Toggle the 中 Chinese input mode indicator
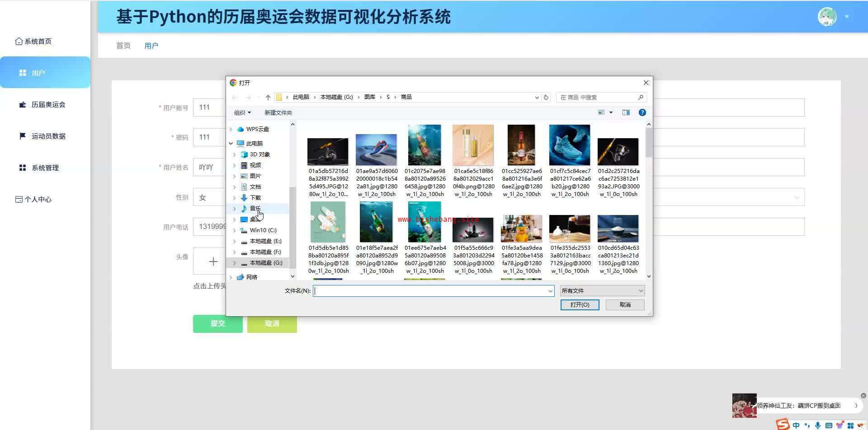Viewport: 868px width, 430px height. tap(796, 425)
